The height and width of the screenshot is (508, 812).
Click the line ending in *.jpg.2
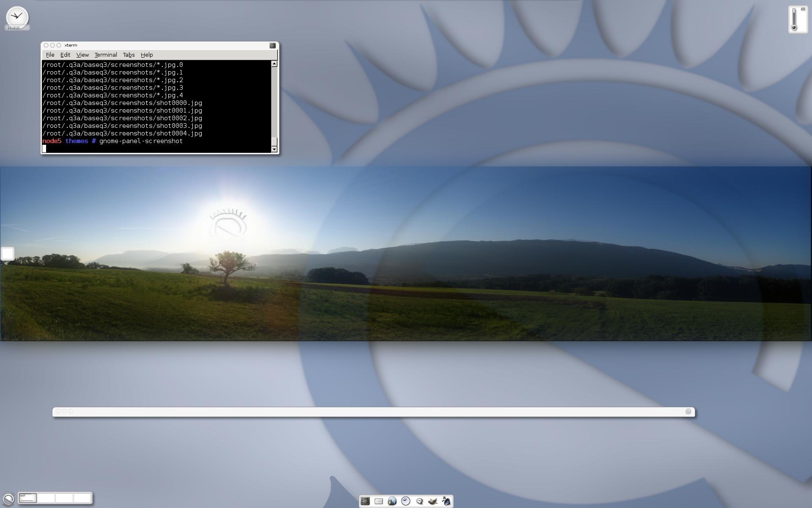(x=113, y=80)
